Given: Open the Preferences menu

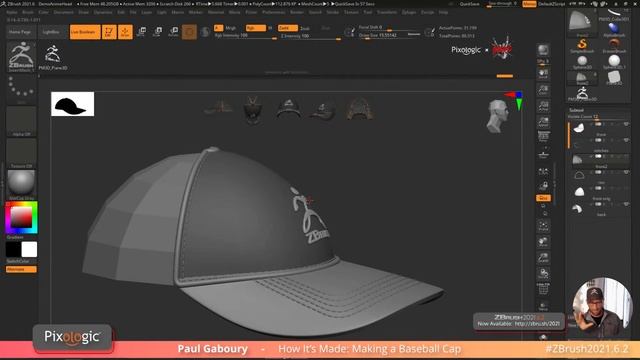Looking at the screenshot, I should (x=273, y=12).
